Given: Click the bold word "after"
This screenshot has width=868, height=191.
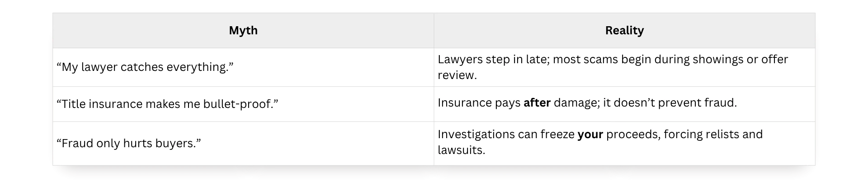Looking at the screenshot, I should 537,103.
